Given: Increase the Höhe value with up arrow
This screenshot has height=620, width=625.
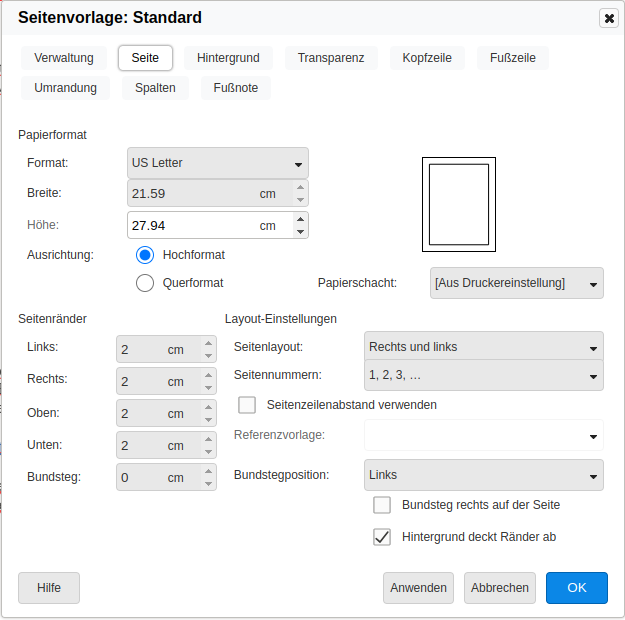Looking at the screenshot, I should click(300, 219).
